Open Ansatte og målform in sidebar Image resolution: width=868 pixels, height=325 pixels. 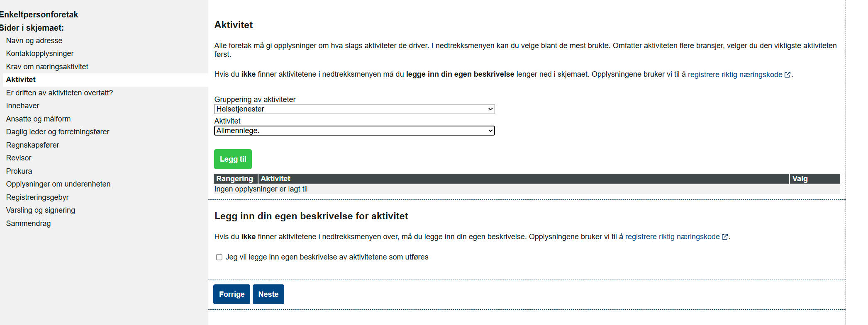38,119
